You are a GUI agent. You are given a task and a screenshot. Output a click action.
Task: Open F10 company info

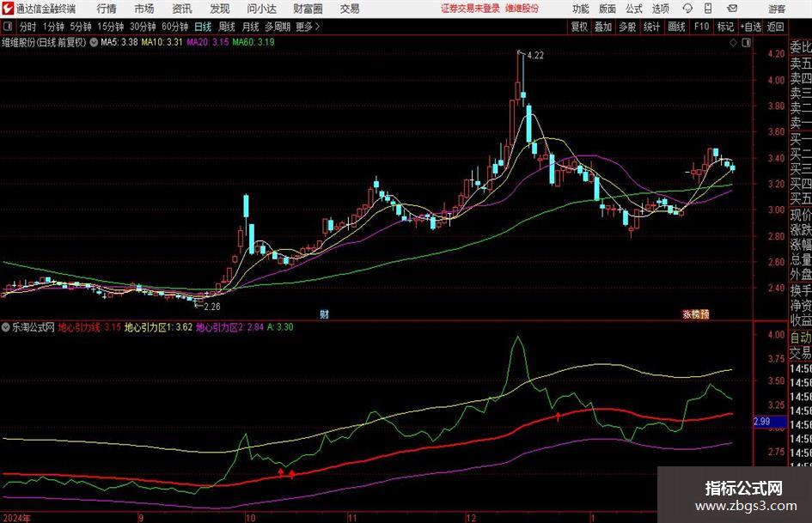(x=701, y=27)
